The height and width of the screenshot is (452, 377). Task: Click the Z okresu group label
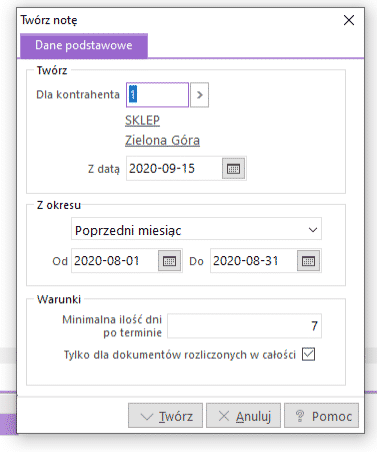click(x=59, y=205)
